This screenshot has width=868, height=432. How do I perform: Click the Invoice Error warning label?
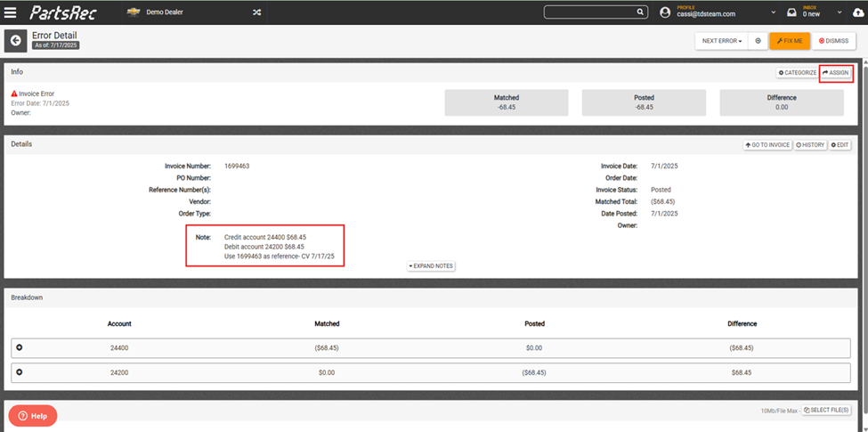coord(33,94)
